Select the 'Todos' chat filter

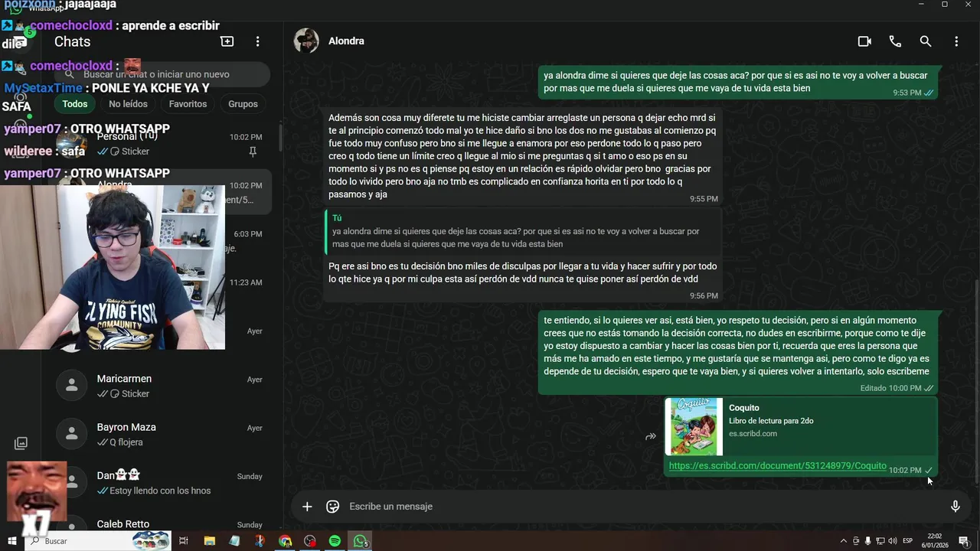[x=75, y=104]
